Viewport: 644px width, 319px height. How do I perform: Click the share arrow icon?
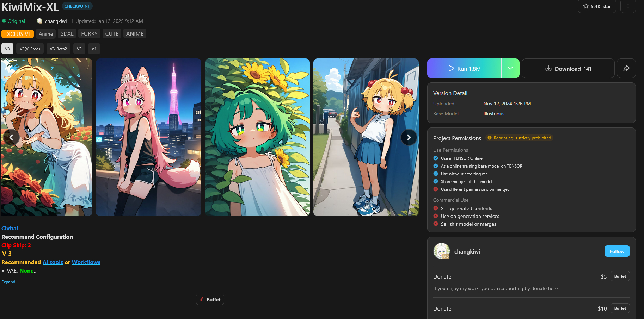pos(626,68)
